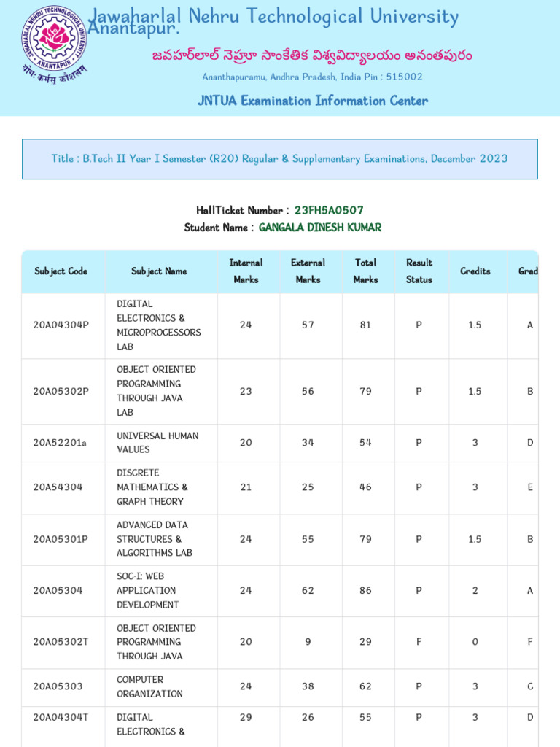
Task: Click subject code 20A04304T
Action: 61,717
